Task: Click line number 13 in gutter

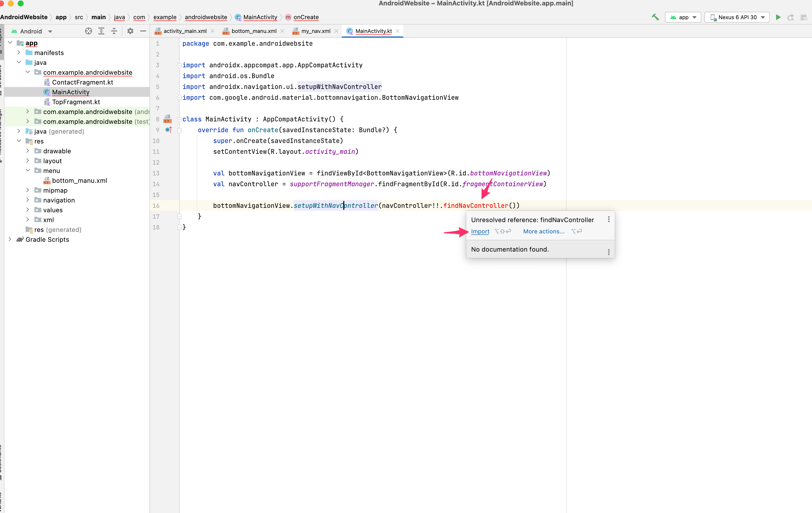Action: pos(156,173)
